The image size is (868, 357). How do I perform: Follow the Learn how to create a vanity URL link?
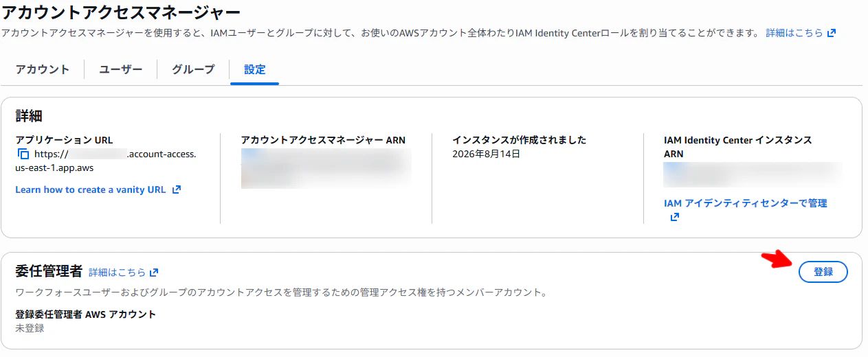point(91,189)
